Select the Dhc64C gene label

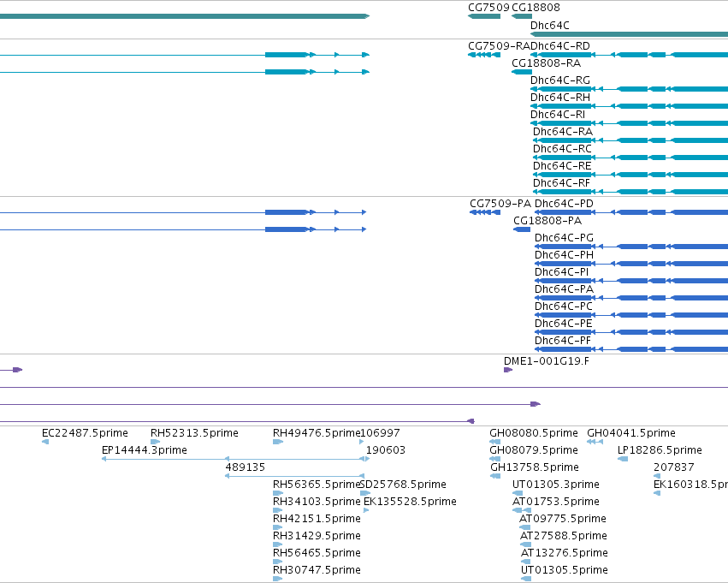pyautogui.click(x=550, y=25)
